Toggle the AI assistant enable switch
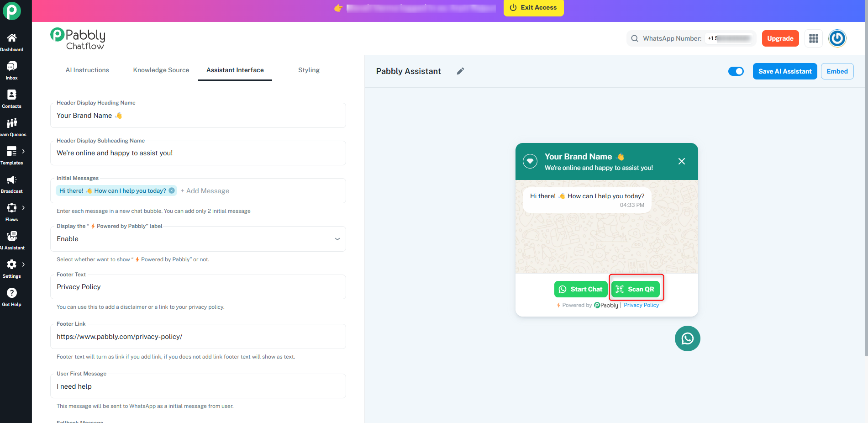 click(x=736, y=71)
